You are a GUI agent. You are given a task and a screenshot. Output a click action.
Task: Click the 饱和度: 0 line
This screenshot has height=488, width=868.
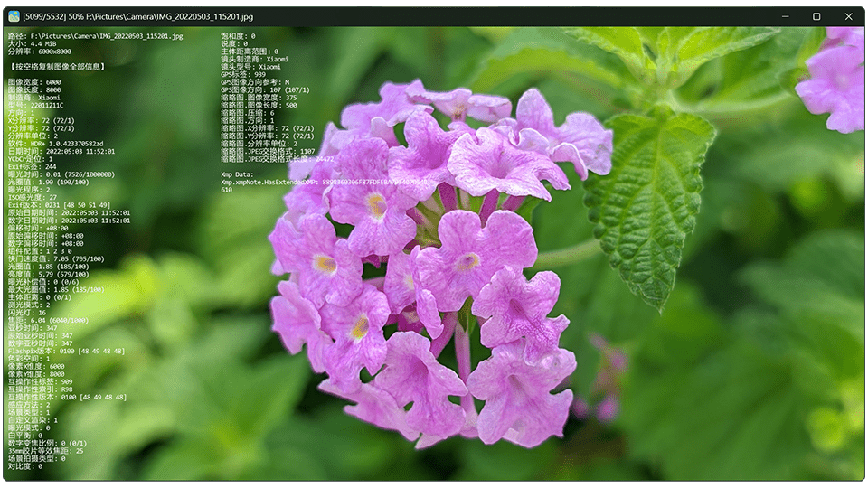tap(238, 36)
